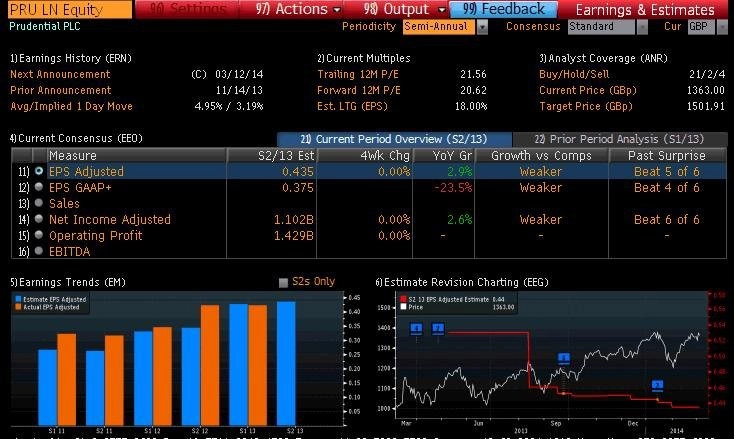Image resolution: width=734 pixels, height=439 pixels.
Task: Click the Buy/Hold/Sell value 21/2/4
Action: coord(707,74)
